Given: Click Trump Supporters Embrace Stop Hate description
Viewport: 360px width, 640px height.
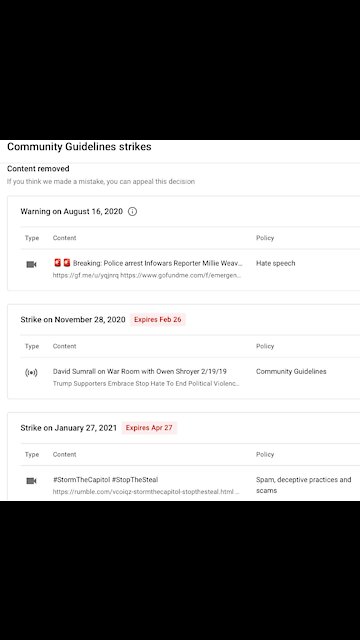Looking at the screenshot, I should pyautogui.click(x=146, y=384).
